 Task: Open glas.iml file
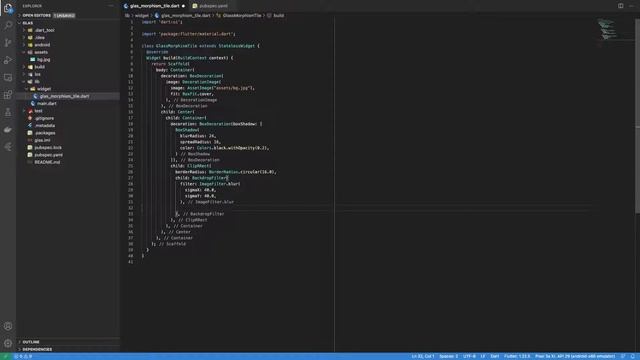click(x=42, y=140)
